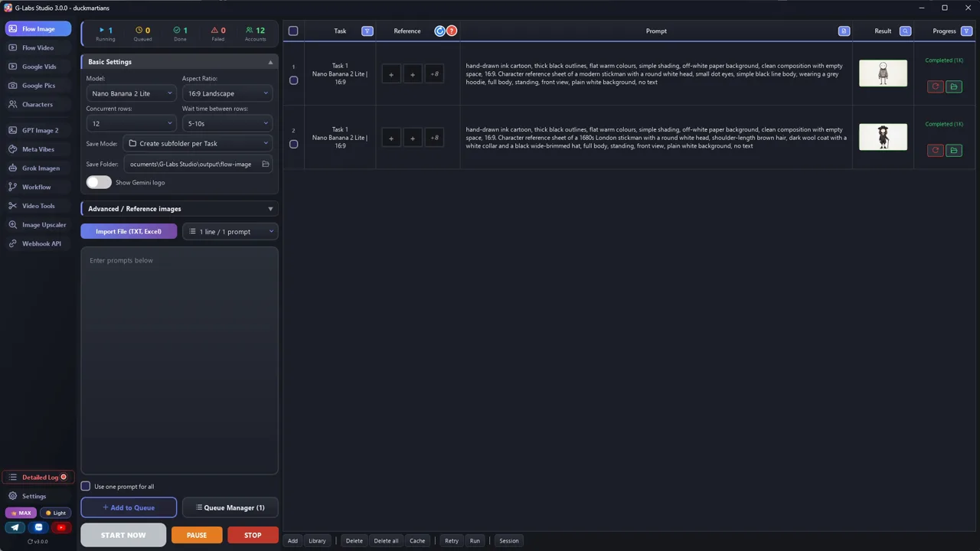This screenshot has width=980, height=551.
Task: Open the Task 2 result thumbnail
Action: pyautogui.click(x=883, y=137)
